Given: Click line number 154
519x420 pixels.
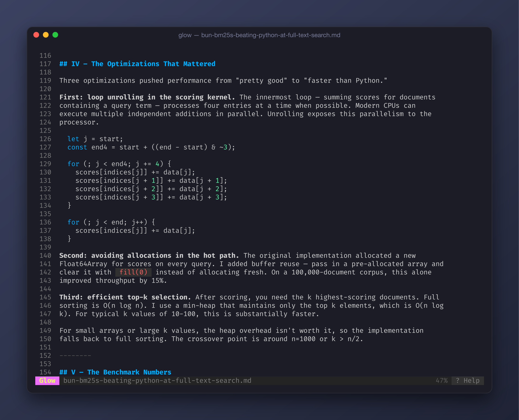Looking at the screenshot, I should (x=45, y=372).
